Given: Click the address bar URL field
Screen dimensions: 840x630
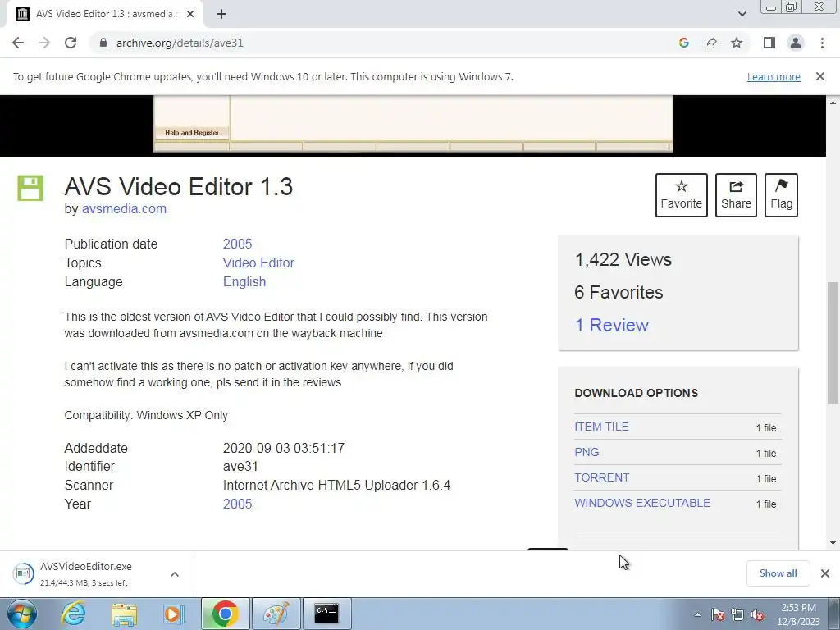Looking at the screenshot, I should [386, 43].
